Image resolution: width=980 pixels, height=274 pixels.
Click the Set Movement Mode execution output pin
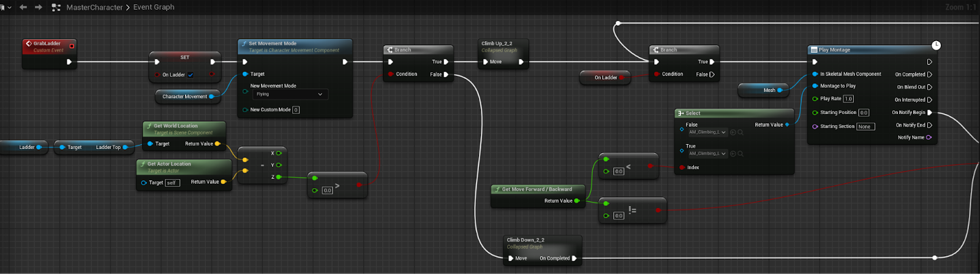coord(345,62)
